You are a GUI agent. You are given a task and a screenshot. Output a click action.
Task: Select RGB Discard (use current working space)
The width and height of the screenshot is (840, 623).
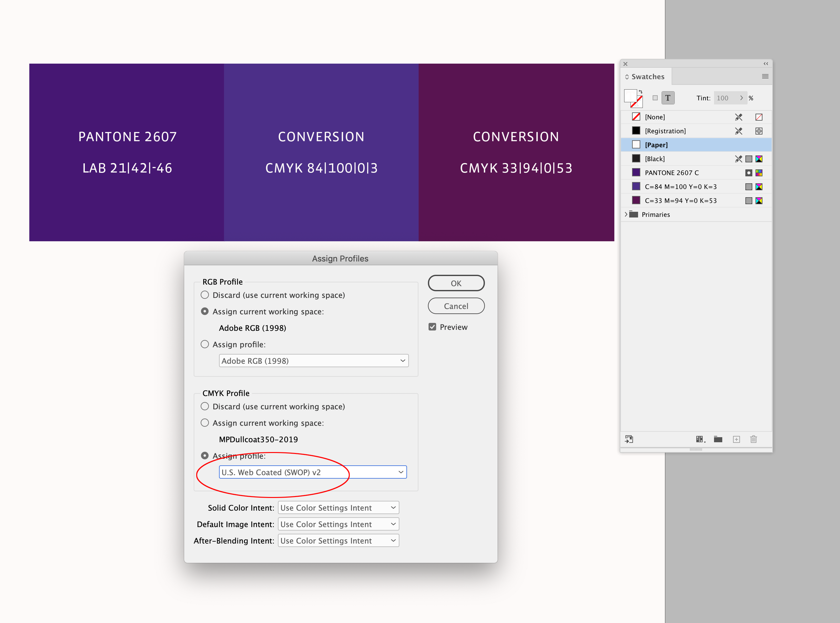coord(205,295)
